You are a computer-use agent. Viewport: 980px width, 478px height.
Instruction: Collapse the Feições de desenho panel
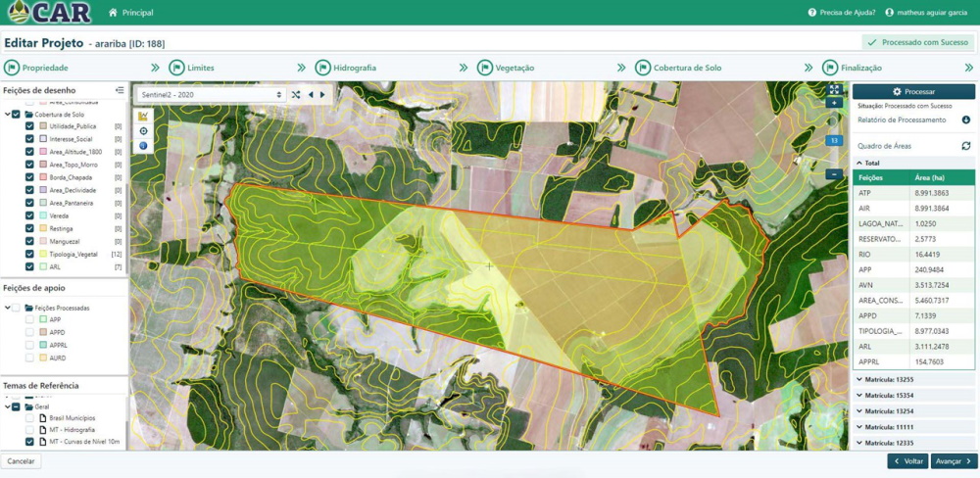pos(120,90)
